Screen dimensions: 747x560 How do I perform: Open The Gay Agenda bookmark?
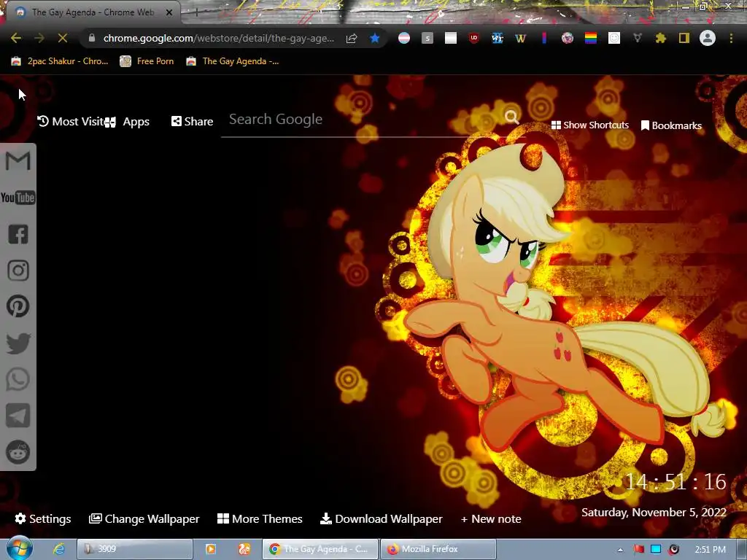pyautogui.click(x=232, y=61)
